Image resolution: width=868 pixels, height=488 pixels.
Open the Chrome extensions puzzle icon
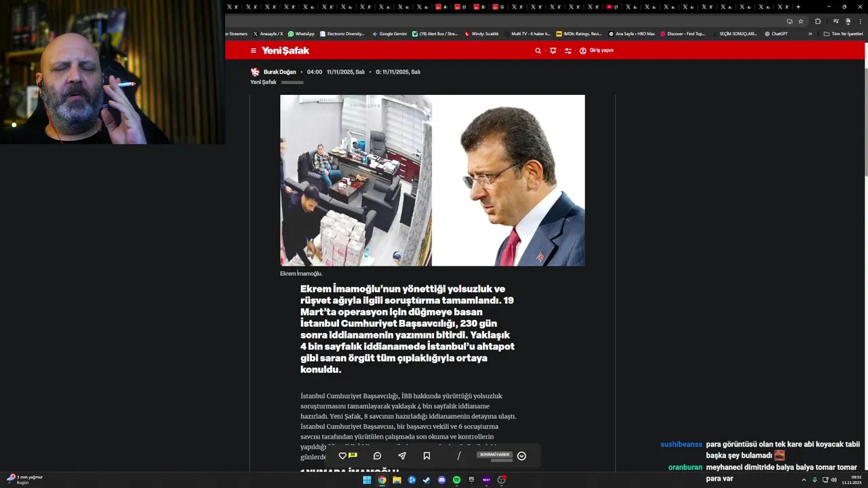click(818, 21)
